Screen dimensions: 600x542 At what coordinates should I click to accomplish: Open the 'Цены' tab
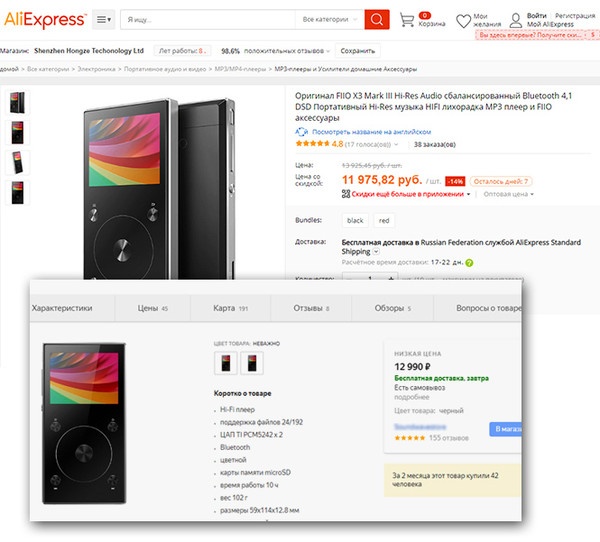[x=153, y=308]
